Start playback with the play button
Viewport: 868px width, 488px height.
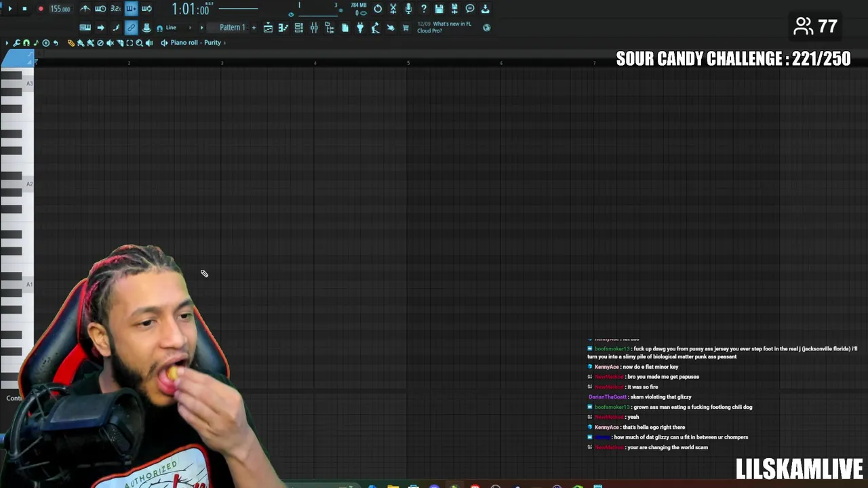[x=9, y=9]
